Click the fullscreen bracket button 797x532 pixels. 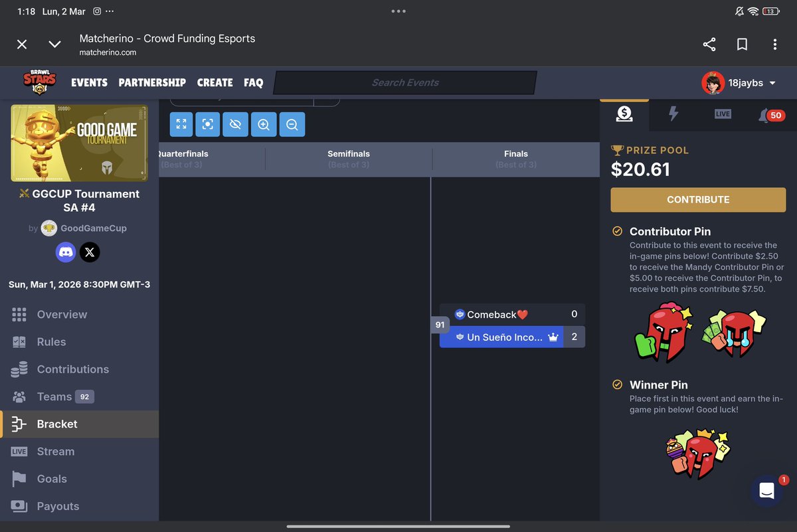point(182,124)
